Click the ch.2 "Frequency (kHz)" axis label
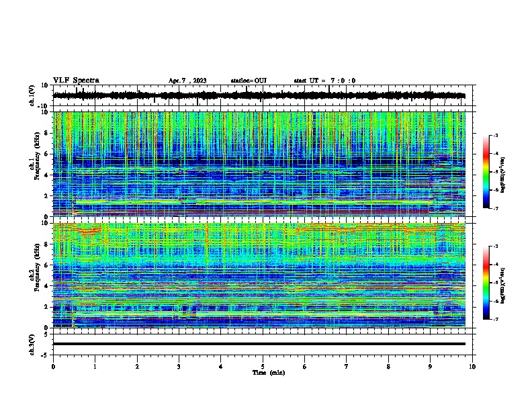 (x=38, y=267)
